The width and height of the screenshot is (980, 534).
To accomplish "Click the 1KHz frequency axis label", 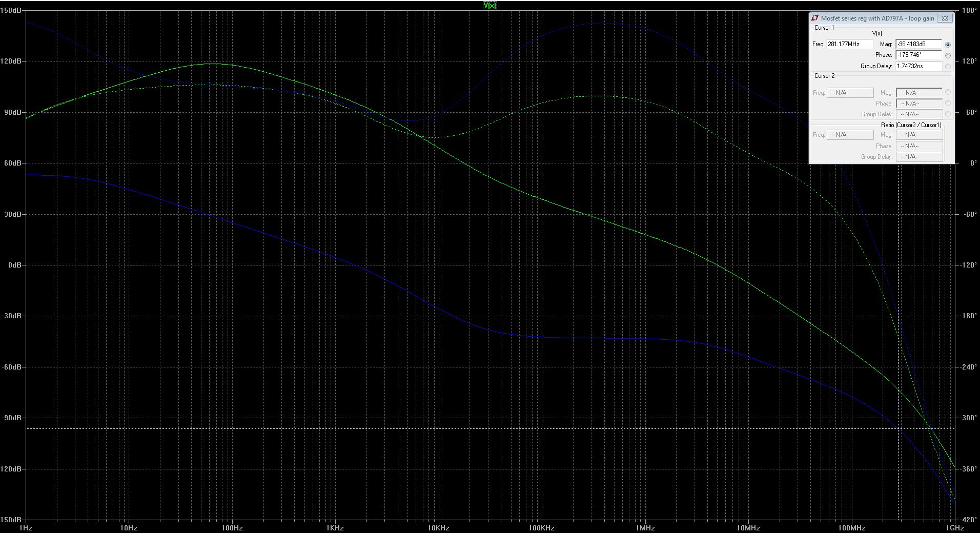I will point(335,528).
